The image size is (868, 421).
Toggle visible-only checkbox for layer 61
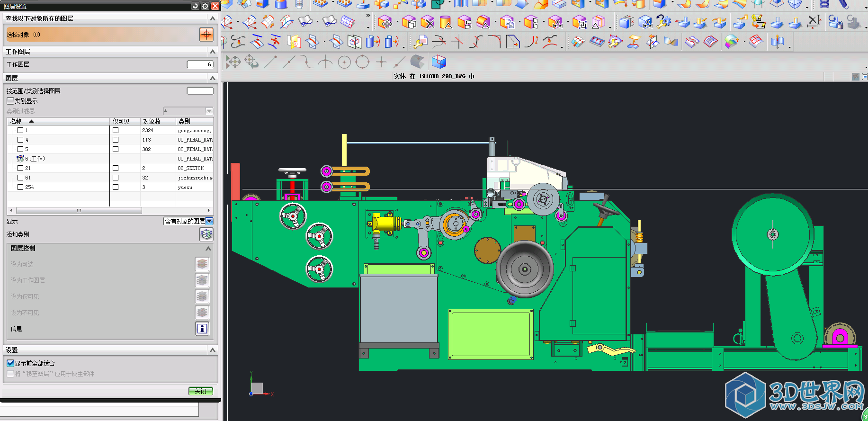point(116,178)
